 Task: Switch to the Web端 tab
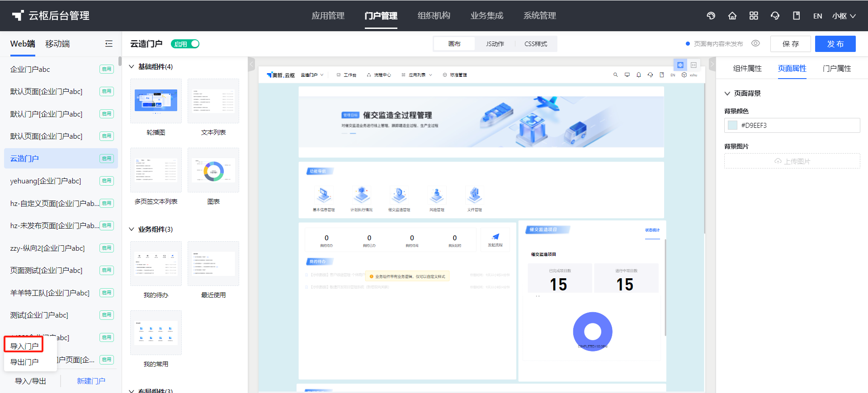click(23, 44)
